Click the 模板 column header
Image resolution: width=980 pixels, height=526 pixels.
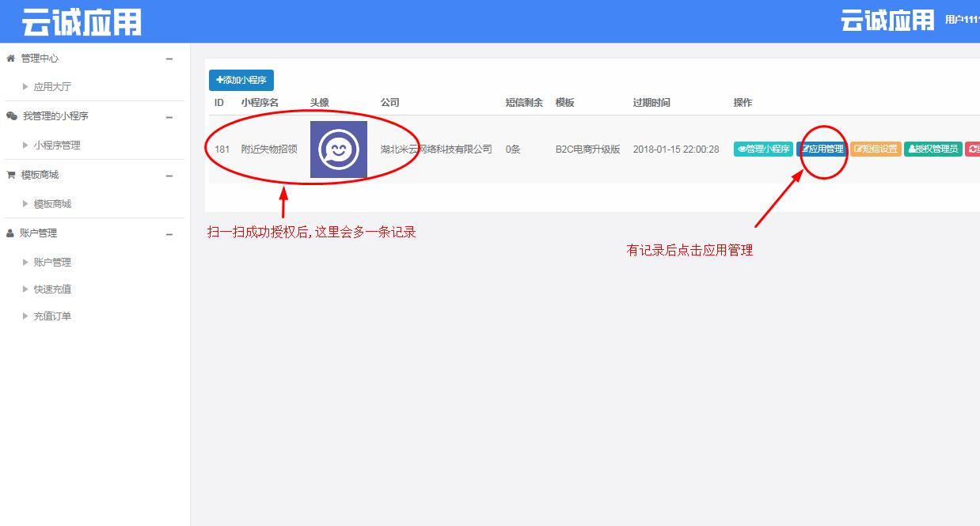click(564, 103)
